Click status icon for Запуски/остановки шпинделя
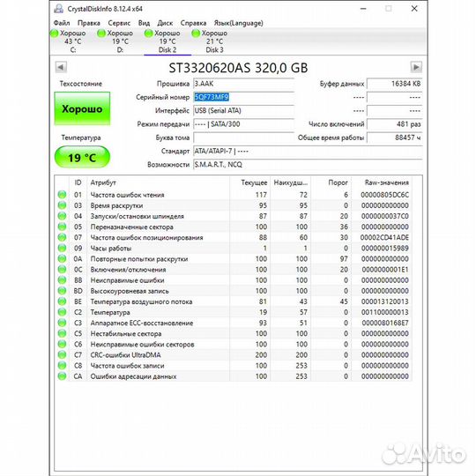 [x=62, y=216]
